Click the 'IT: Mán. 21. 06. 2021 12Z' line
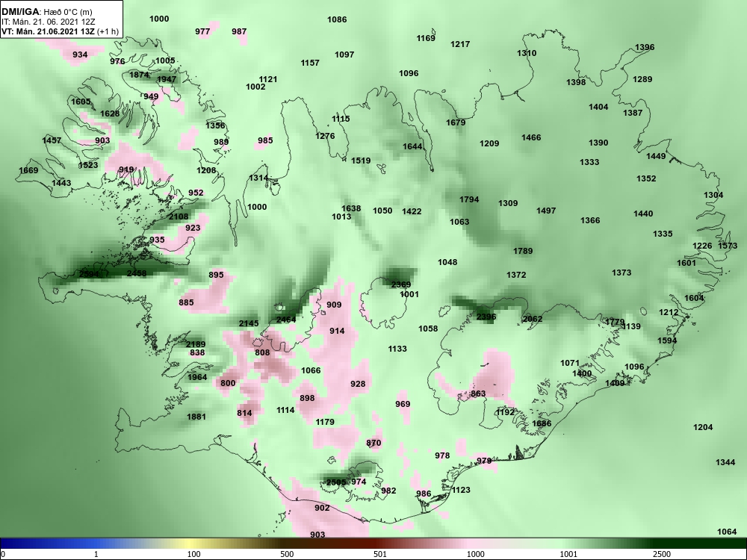The height and width of the screenshot is (560, 747). point(48,22)
